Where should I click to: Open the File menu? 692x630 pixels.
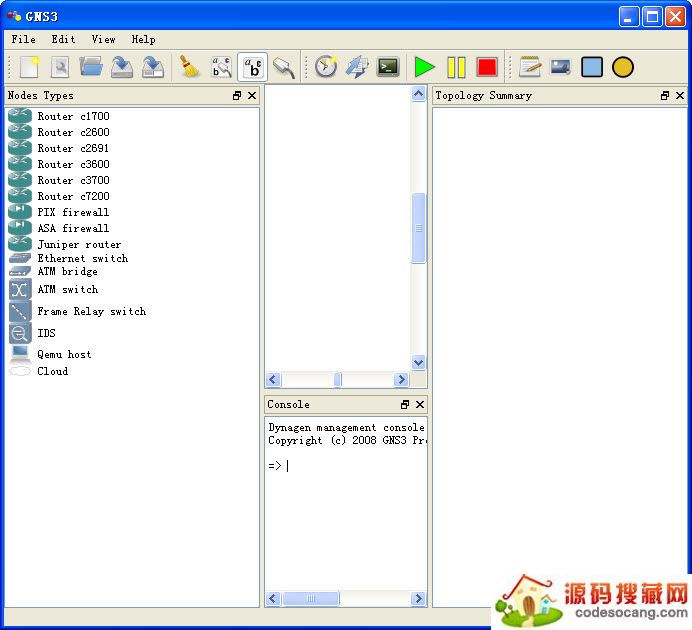coord(23,39)
